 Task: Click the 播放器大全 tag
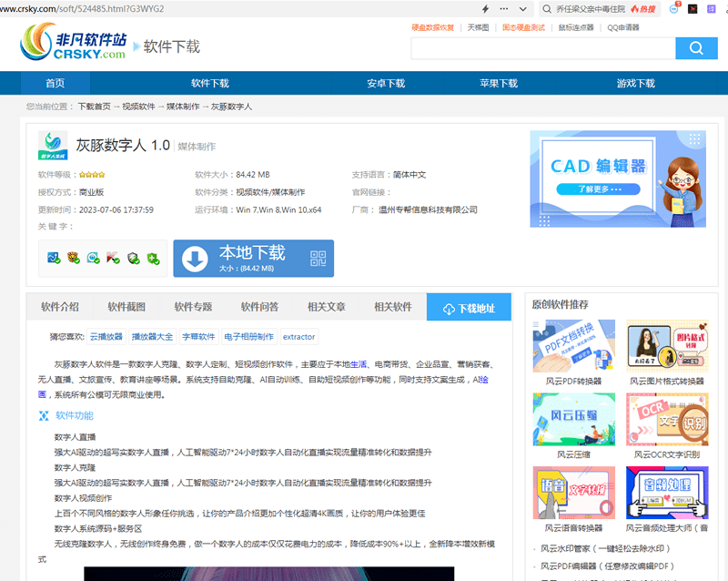click(152, 337)
